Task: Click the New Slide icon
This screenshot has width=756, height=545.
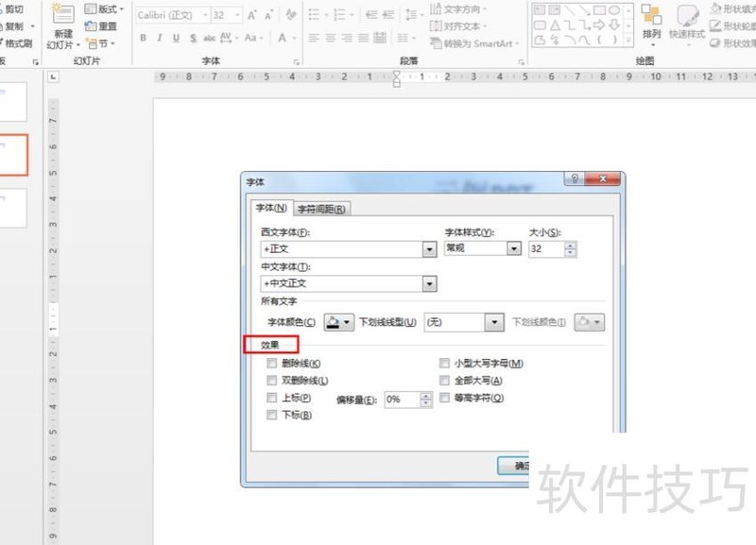Action: [x=63, y=14]
